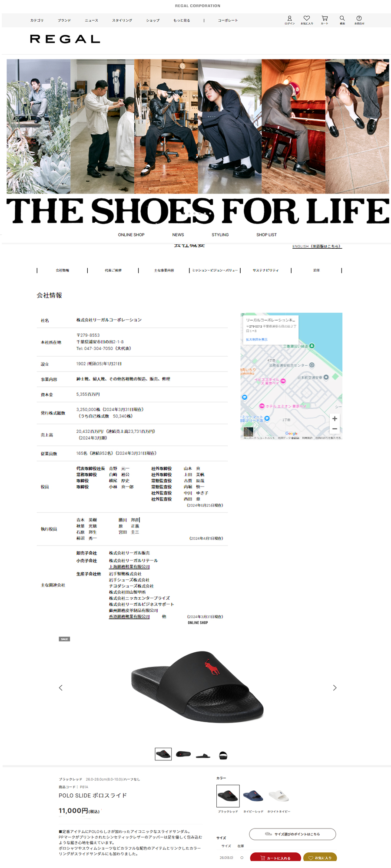The height and width of the screenshot is (868, 391).
Task: Click product title POLO SLIDE ポロスライド
Action: click(93, 796)
